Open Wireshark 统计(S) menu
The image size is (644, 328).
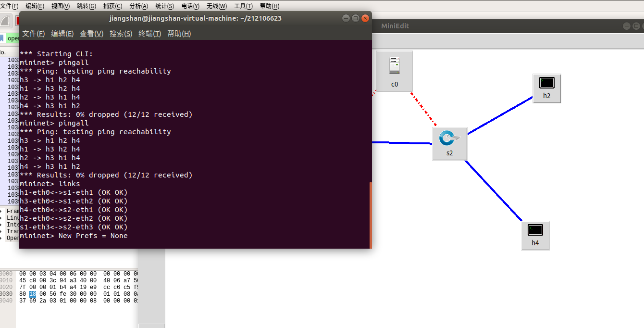165,6
